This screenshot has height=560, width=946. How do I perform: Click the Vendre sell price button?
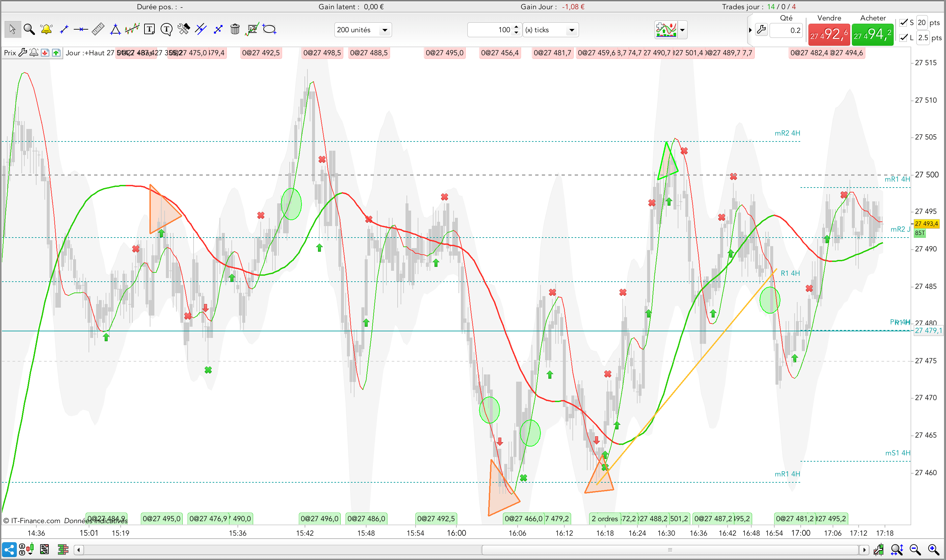tap(828, 35)
